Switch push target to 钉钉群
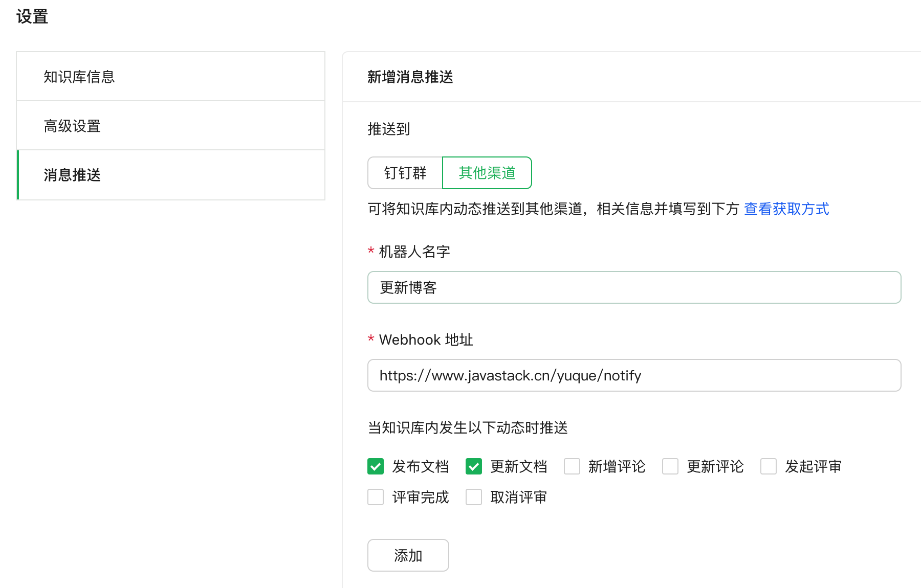921x588 pixels. coord(405,173)
